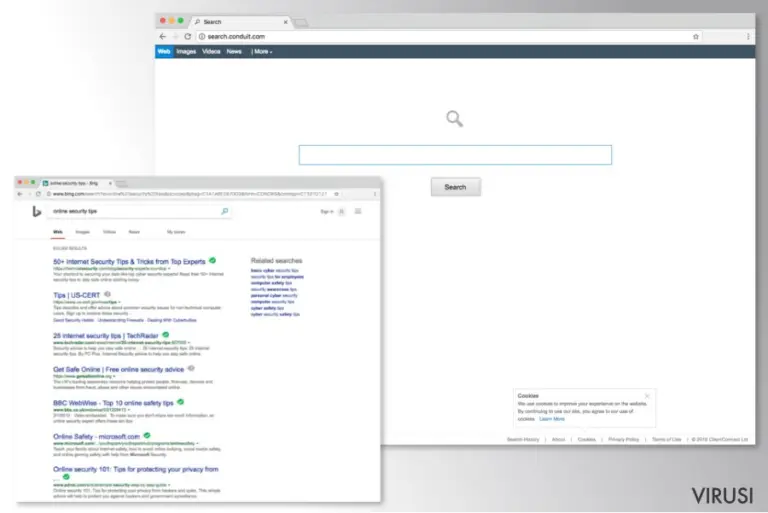Click green checkmark beside TechRadar result
The image size is (768, 513).
click(x=166, y=335)
